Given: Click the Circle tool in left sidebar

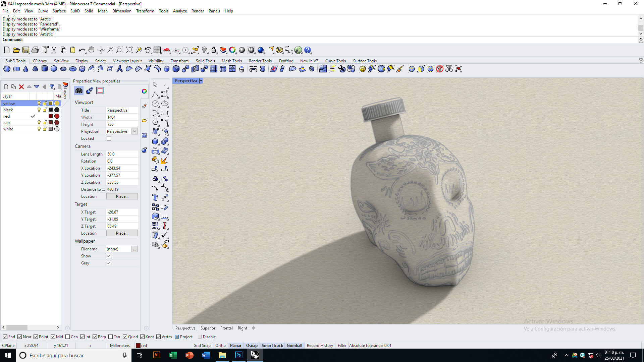Looking at the screenshot, I should point(155,104).
